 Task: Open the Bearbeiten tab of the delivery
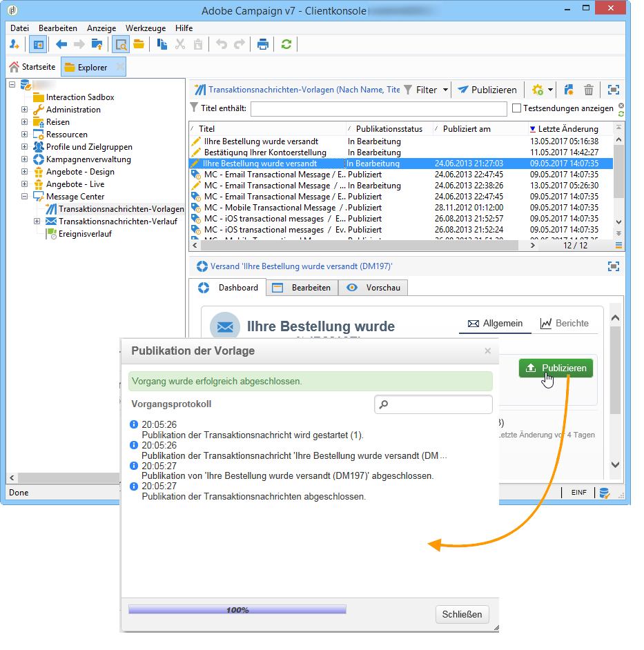click(302, 288)
